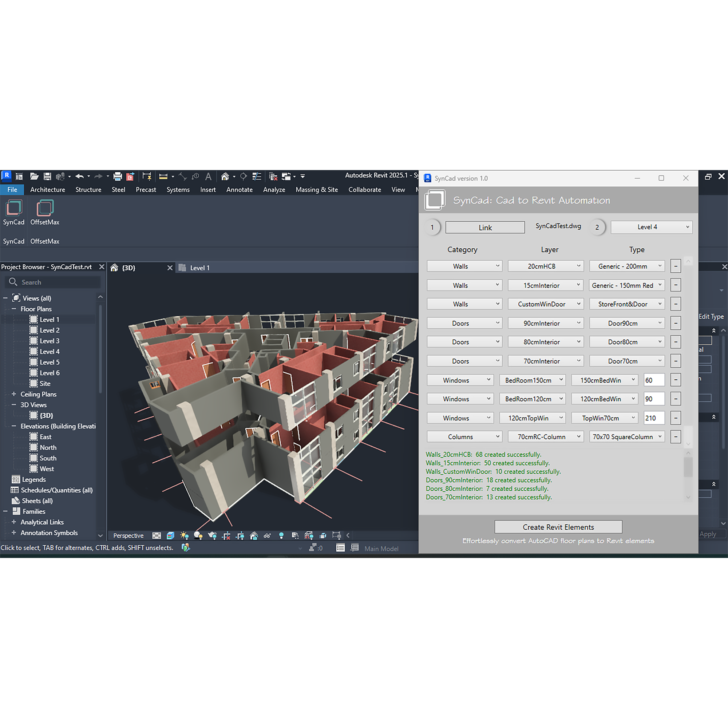Launch the OffsetMax ribbon tool

click(x=44, y=208)
